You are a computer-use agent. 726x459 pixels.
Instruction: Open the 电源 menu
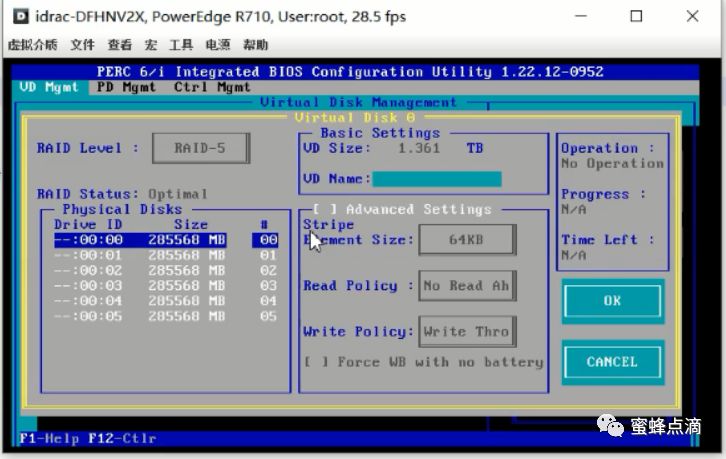218,45
